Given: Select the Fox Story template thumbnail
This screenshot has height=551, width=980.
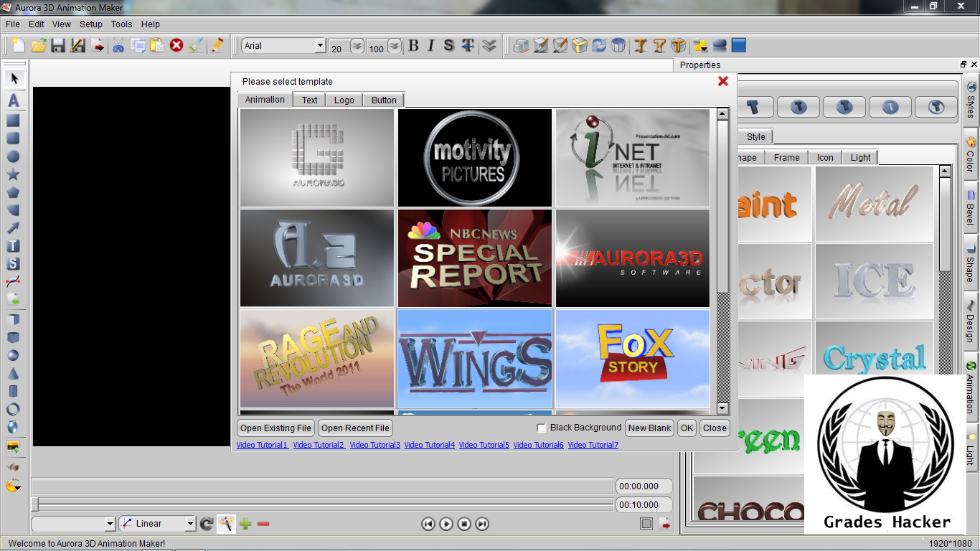Looking at the screenshot, I should (x=633, y=359).
